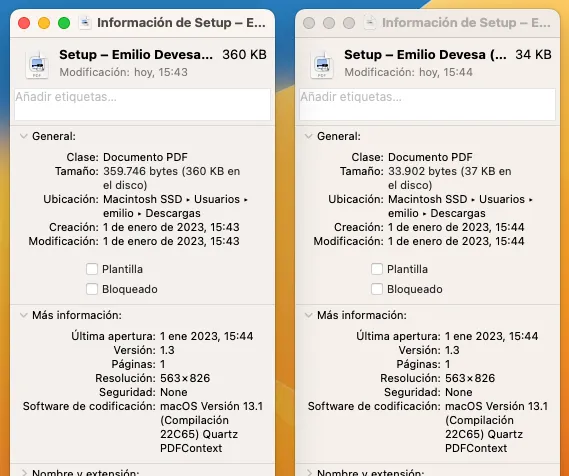Expand Nombre y extensión in right window
The width and height of the screenshot is (569, 476).
tap(309, 472)
